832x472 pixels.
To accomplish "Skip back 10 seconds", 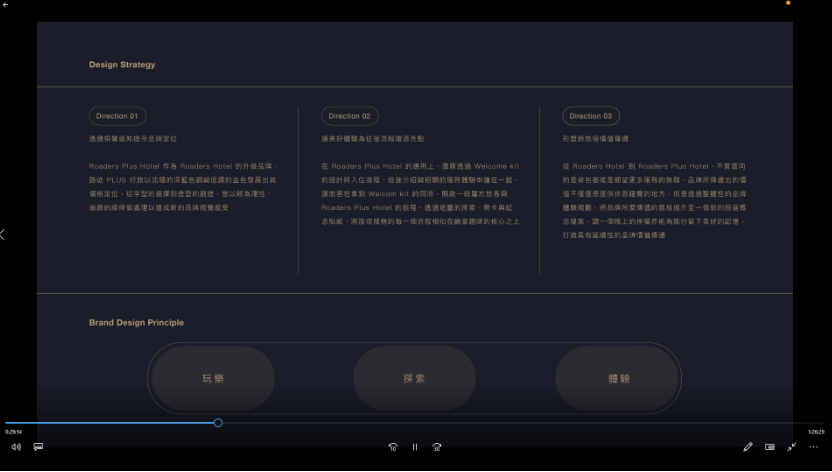I will [x=393, y=447].
